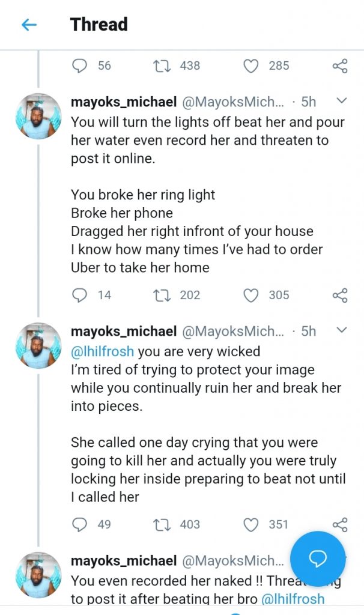The height and width of the screenshot is (615, 364).
Task: Tap the back arrow in Thread header
Action: [29, 25]
